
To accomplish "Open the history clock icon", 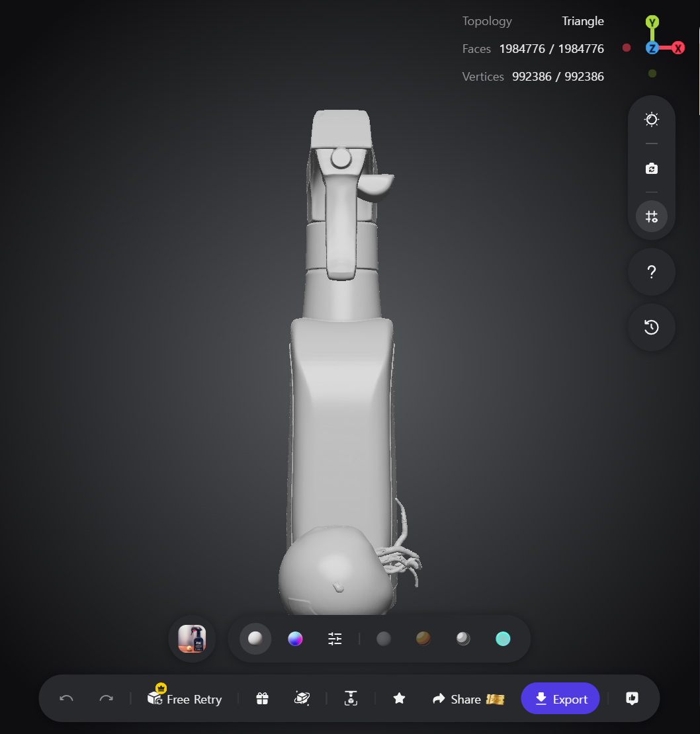I will 652,327.
